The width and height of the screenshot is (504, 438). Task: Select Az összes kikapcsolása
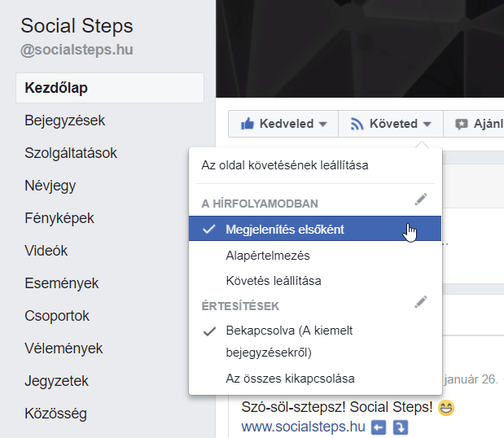(290, 379)
